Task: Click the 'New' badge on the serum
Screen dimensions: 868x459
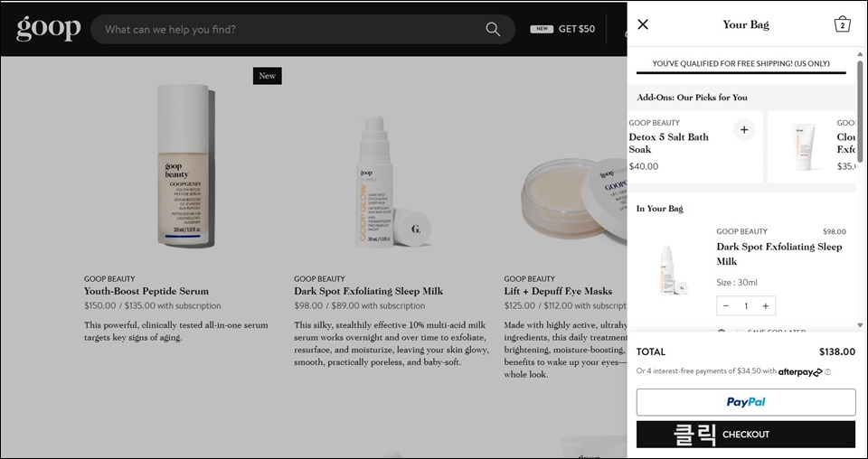Action: pyautogui.click(x=268, y=76)
